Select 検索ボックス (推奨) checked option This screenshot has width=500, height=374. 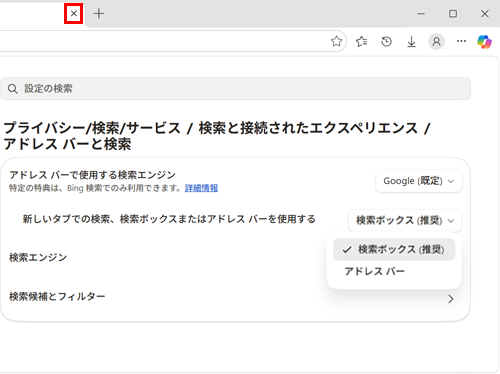[394, 249]
